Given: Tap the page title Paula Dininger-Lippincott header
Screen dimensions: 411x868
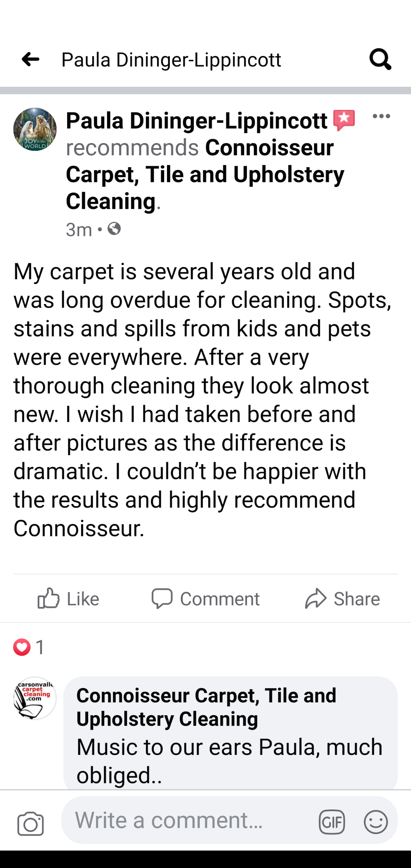Looking at the screenshot, I should pos(171,60).
